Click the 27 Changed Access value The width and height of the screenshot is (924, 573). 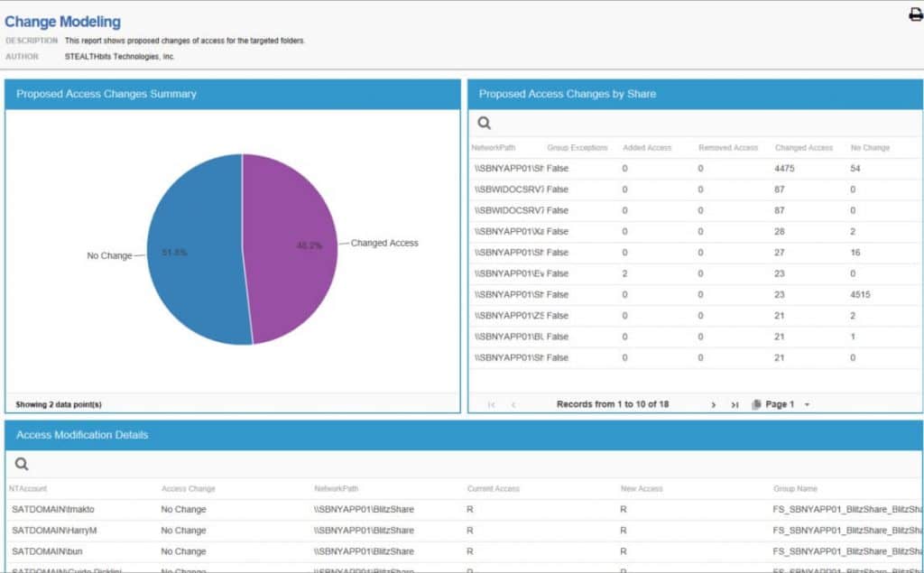pyautogui.click(x=779, y=253)
